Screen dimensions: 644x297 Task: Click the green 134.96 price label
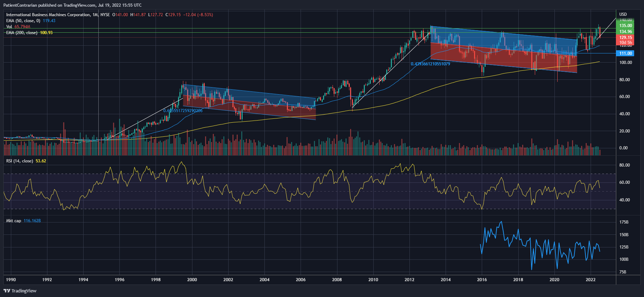click(x=625, y=32)
